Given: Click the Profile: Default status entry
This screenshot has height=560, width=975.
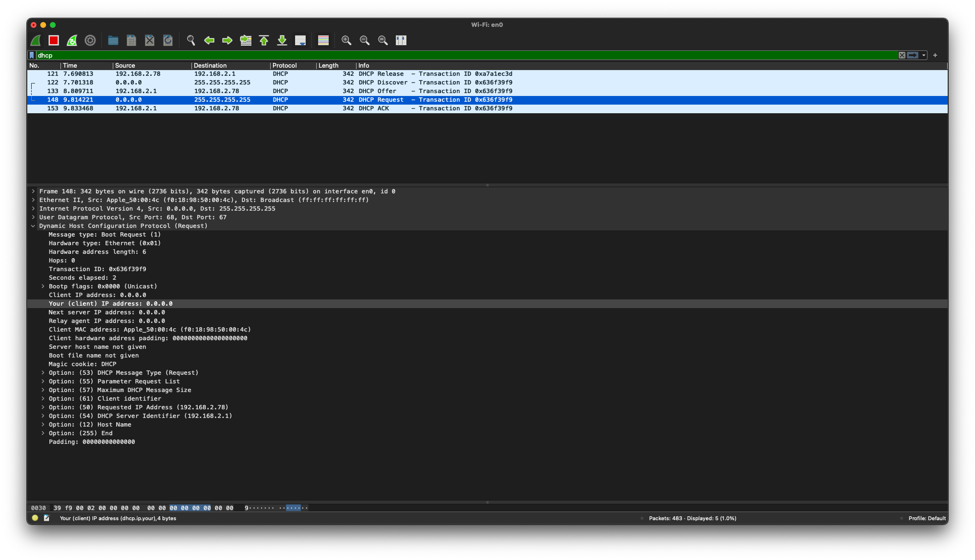Looking at the screenshot, I should (x=927, y=518).
